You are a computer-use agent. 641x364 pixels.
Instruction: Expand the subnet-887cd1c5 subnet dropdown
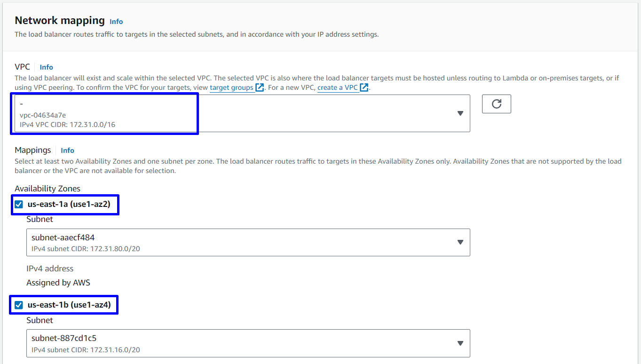coord(235,343)
